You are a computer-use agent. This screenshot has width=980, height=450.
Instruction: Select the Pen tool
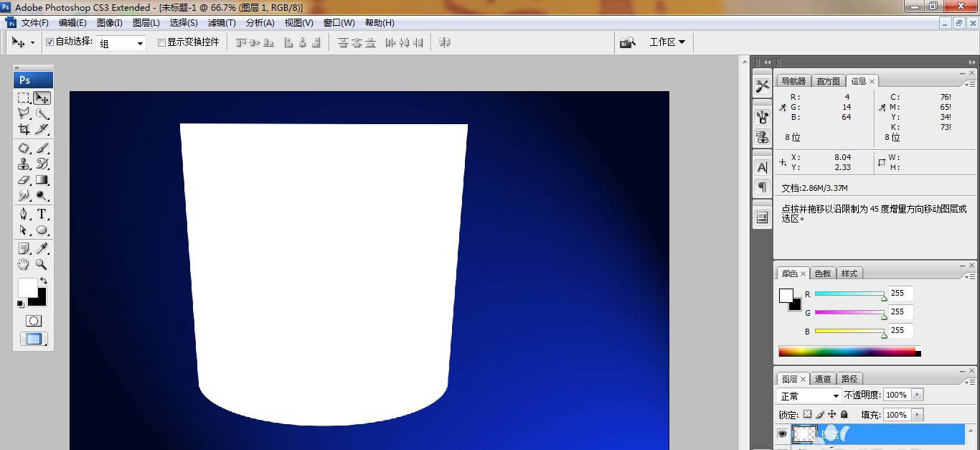tap(24, 215)
